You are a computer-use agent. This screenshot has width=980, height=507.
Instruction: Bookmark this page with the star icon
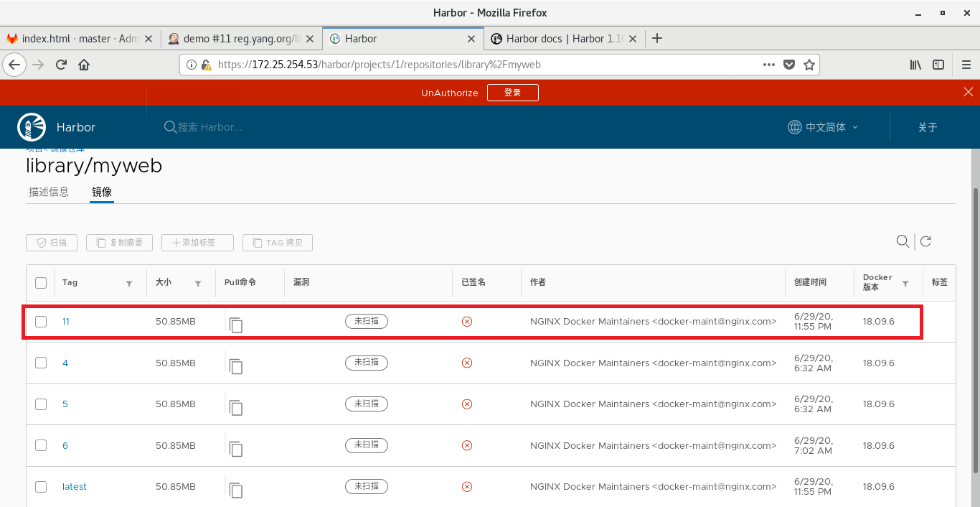point(809,65)
